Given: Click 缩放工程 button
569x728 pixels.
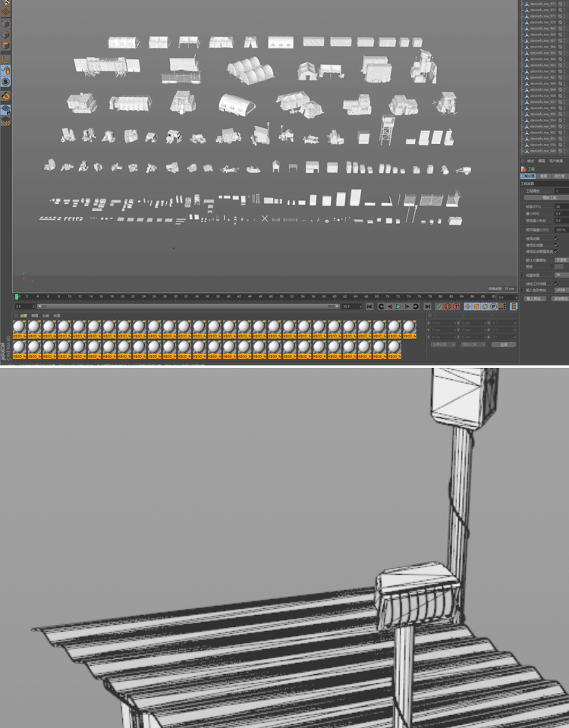Looking at the screenshot, I should (x=546, y=198).
